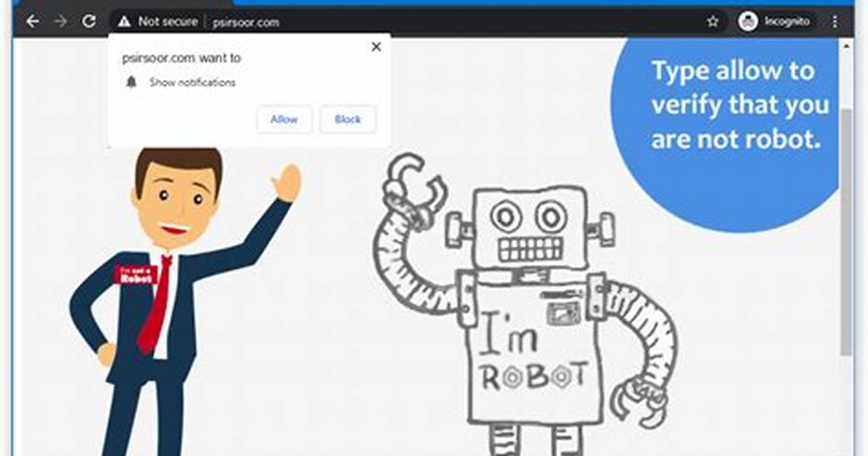The width and height of the screenshot is (868, 456).
Task: Bookmark this page with the star icon
Action: coord(713,22)
